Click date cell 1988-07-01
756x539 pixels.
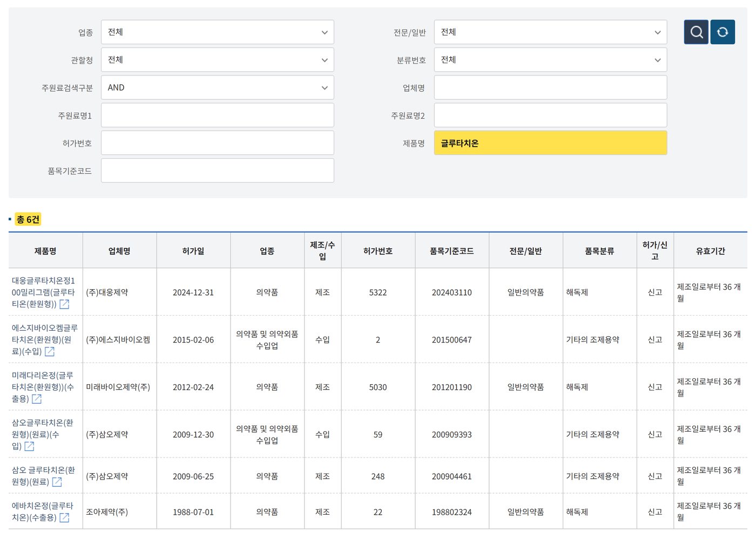coord(193,512)
